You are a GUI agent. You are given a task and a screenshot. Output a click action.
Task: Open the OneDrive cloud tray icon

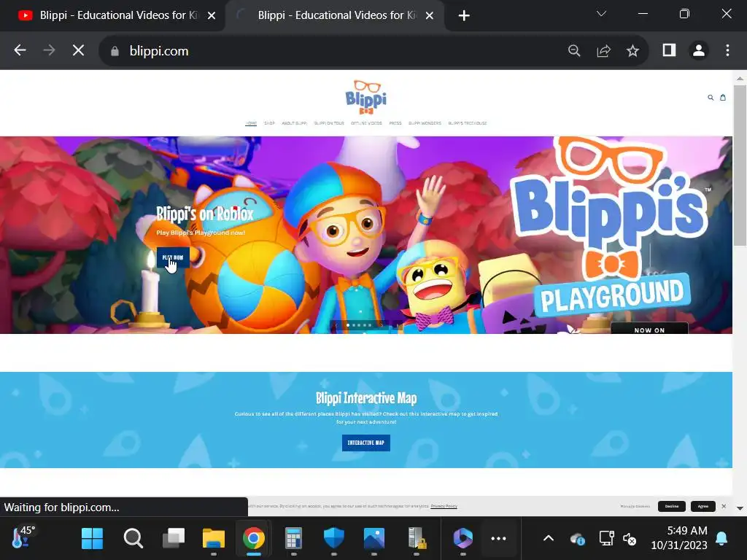pos(578,539)
